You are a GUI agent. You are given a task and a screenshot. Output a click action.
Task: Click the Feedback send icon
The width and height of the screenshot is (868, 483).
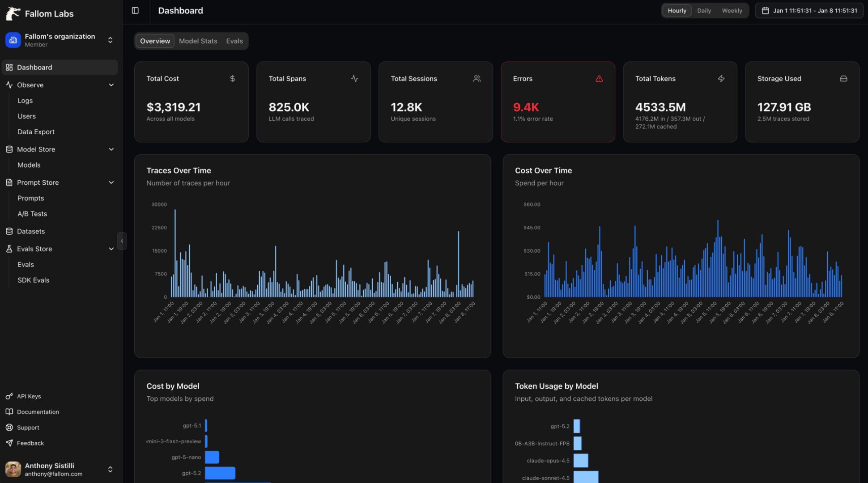[x=9, y=443]
